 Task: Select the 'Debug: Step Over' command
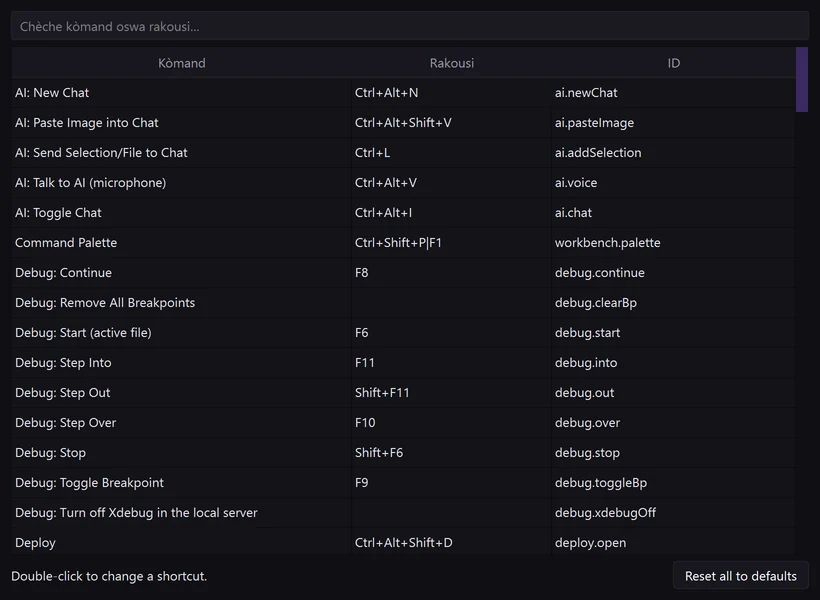181,423
